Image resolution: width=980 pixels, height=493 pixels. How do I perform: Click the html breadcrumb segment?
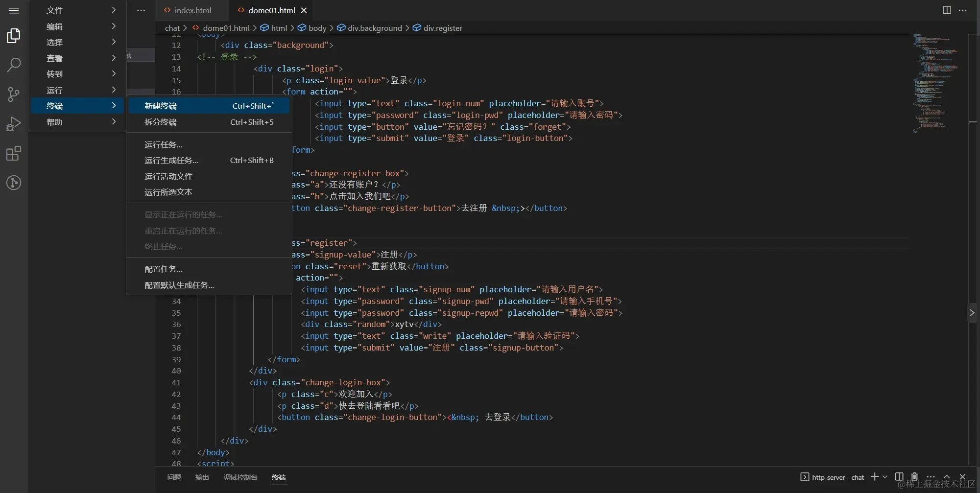(x=274, y=28)
